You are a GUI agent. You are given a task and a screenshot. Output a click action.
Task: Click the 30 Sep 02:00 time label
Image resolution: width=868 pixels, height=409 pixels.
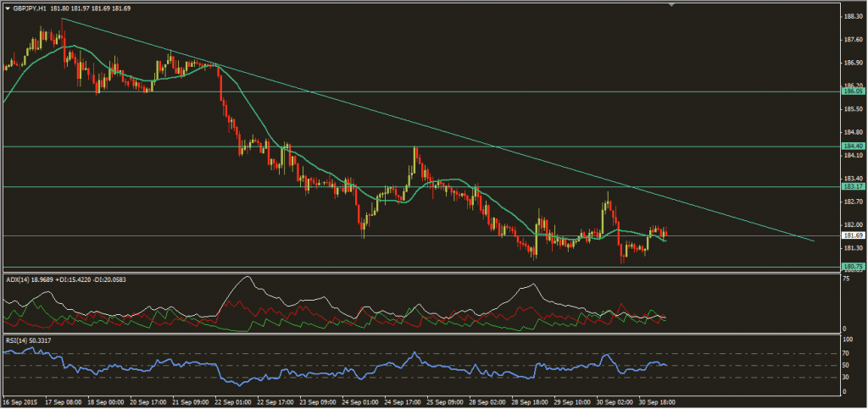615,402
